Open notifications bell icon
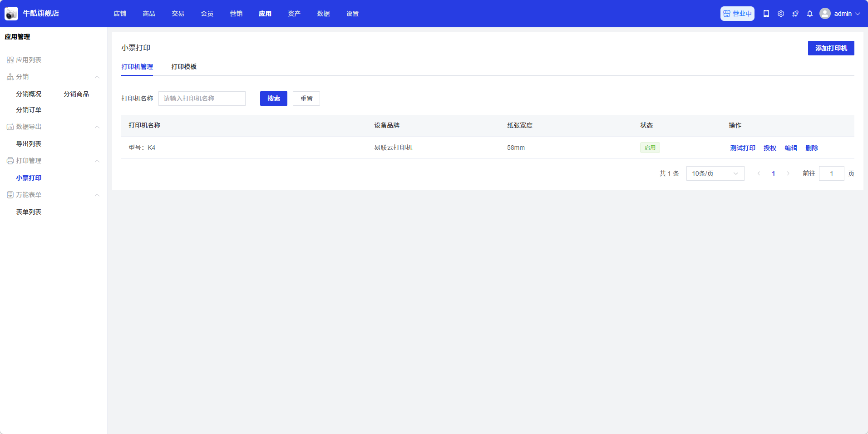 [810, 14]
